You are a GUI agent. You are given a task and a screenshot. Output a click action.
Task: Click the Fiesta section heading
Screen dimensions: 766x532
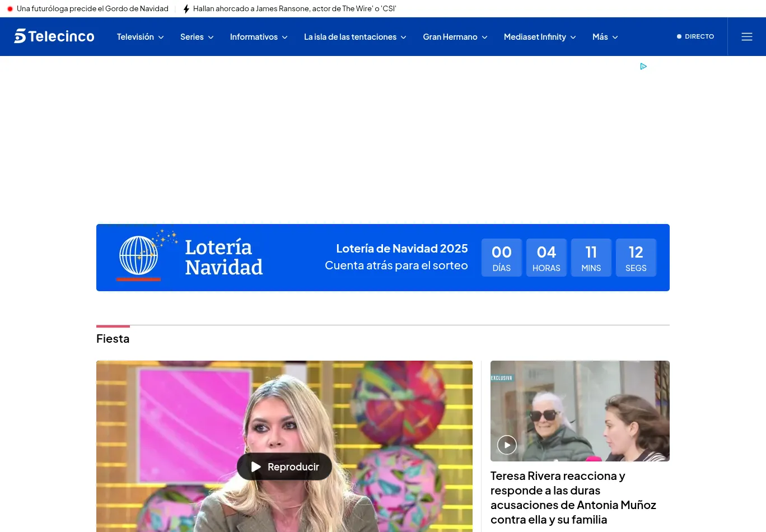(x=113, y=339)
